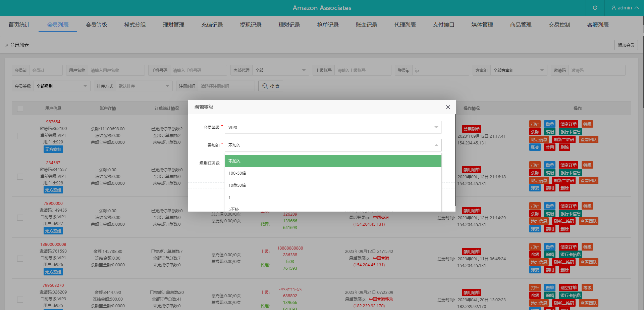Toggle the select-all checkbox in table header
This screenshot has height=310, width=644.
pyautogui.click(x=20, y=109)
